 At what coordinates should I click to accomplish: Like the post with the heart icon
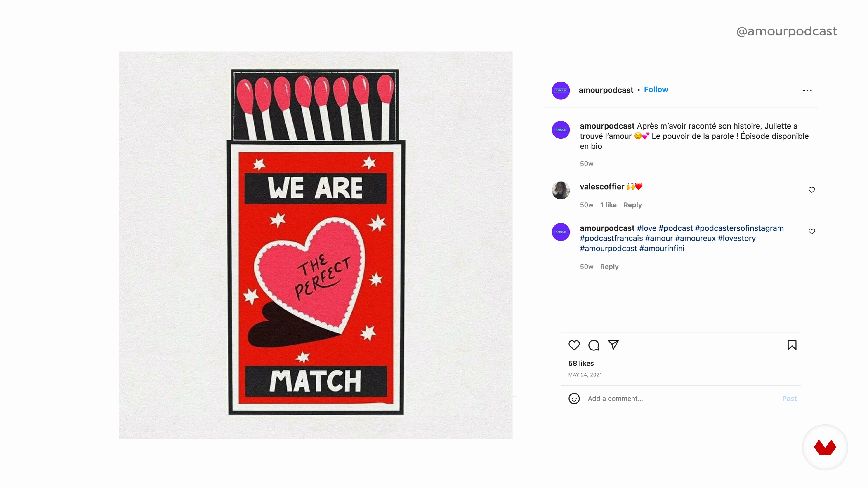[x=574, y=345]
